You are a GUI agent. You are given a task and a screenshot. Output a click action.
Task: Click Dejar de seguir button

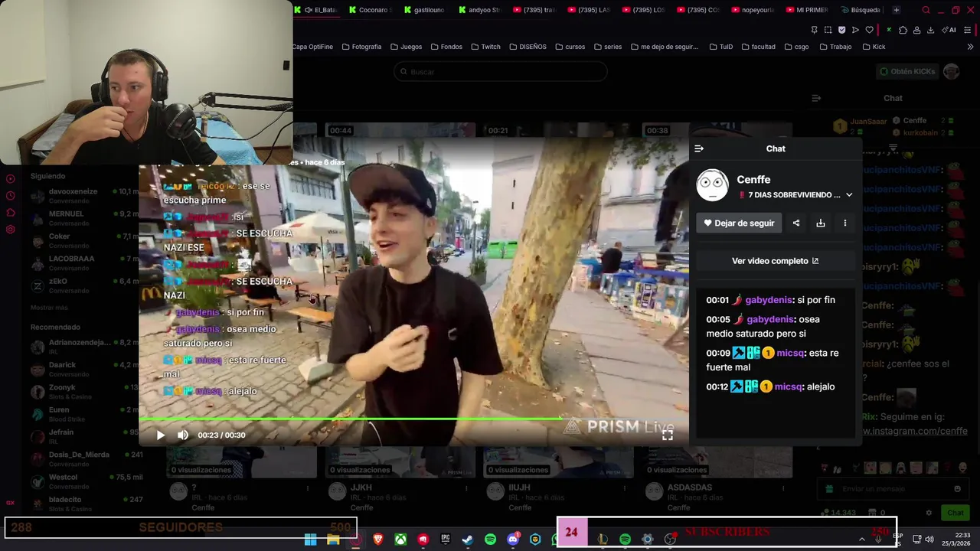739,223
